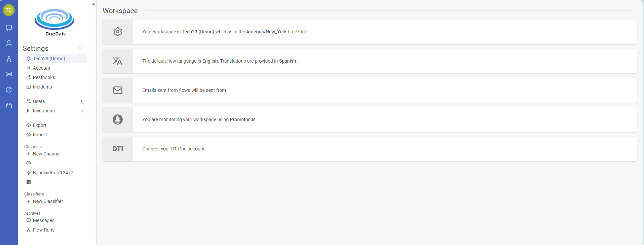Add a New Channel
The width and height of the screenshot is (644, 245).
coord(46,154)
